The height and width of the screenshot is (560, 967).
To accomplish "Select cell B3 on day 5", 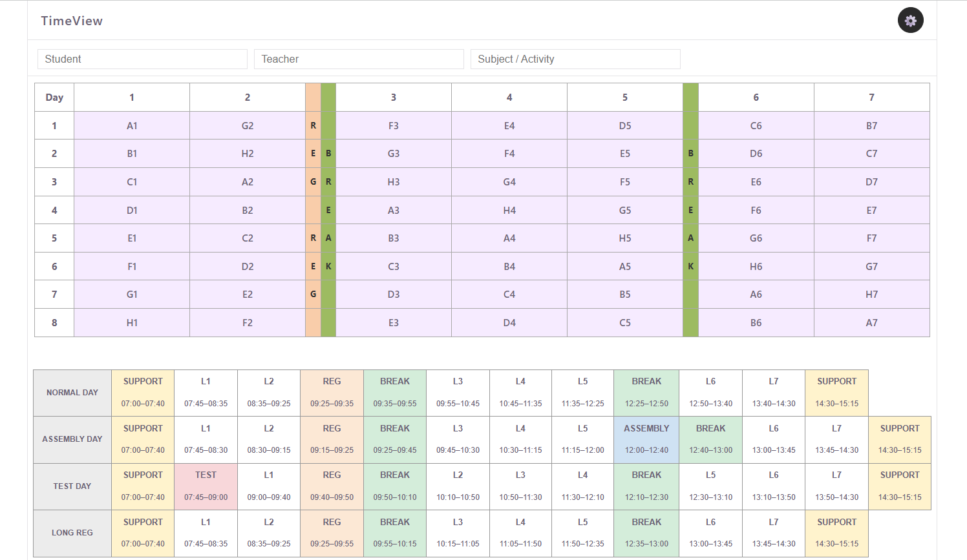I will coord(394,238).
